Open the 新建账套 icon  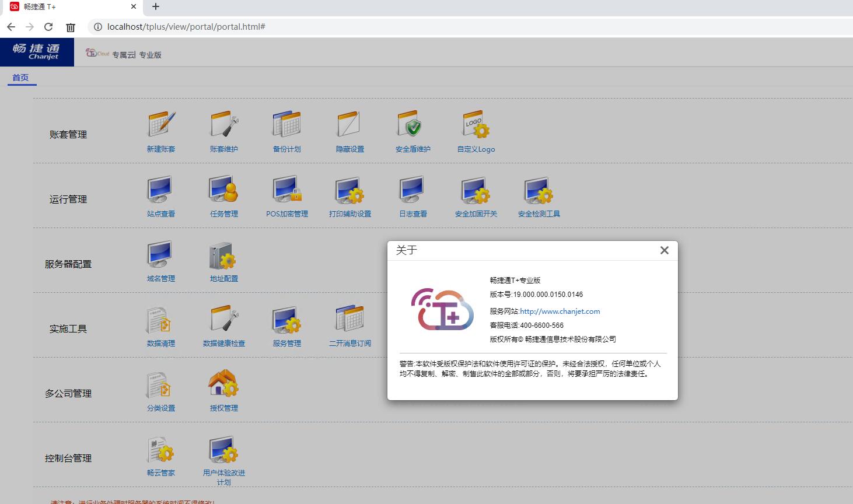[161, 124]
